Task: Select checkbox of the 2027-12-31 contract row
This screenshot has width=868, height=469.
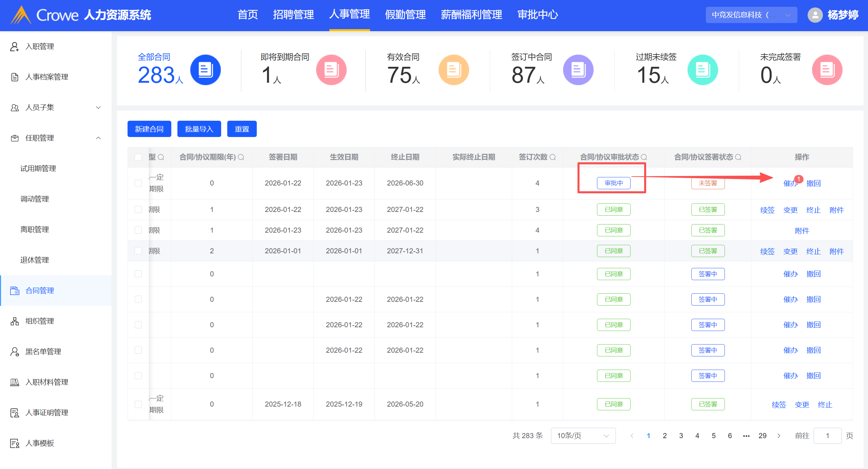Action: (x=138, y=251)
